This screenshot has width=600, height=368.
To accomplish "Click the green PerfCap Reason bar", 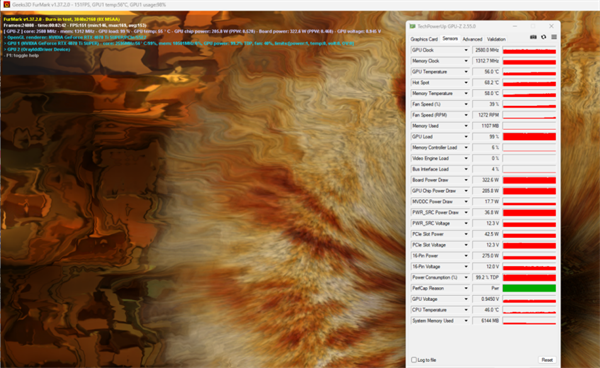I will [x=529, y=288].
